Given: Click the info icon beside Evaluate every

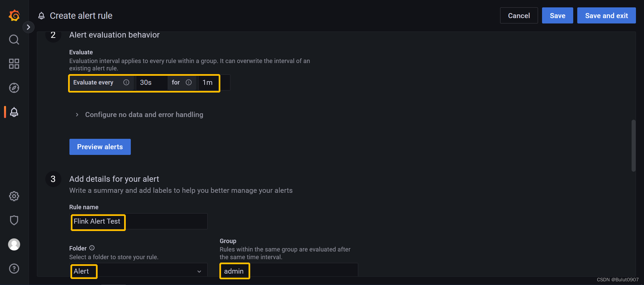Looking at the screenshot, I should (126, 82).
